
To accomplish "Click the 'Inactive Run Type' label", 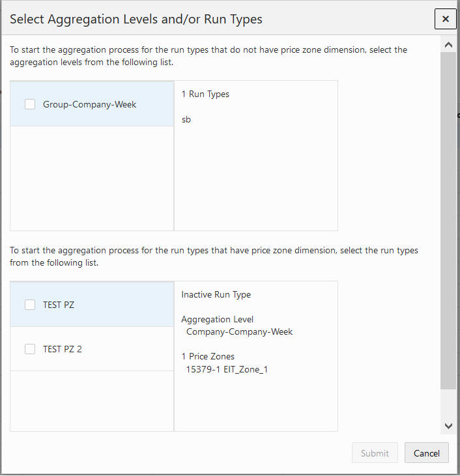I will [x=216, y=294].
